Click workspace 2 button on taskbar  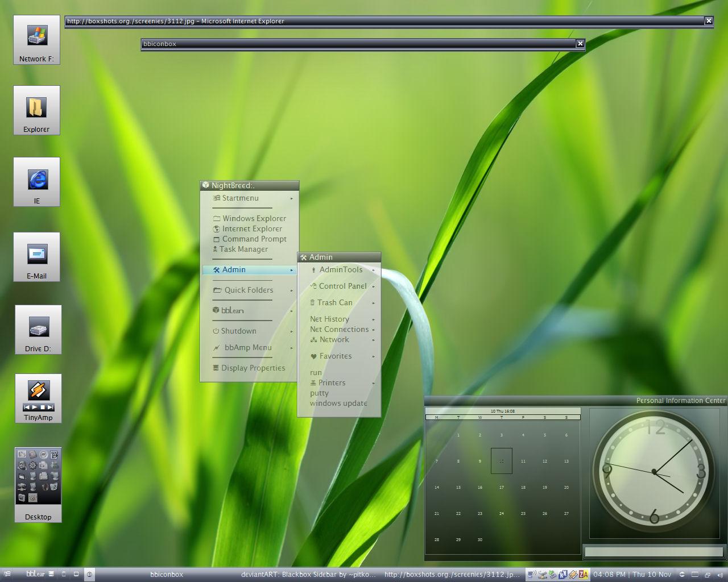point(89,575)
